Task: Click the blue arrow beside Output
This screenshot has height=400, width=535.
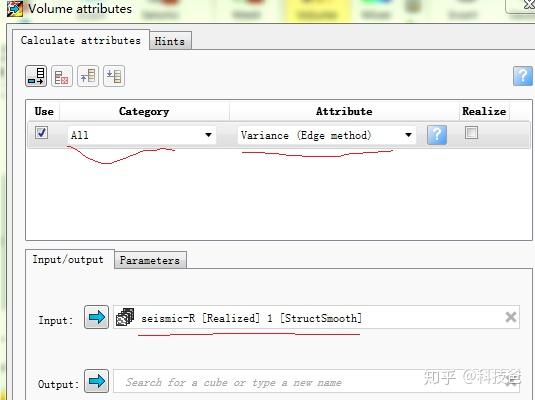Action: (97, 381)
